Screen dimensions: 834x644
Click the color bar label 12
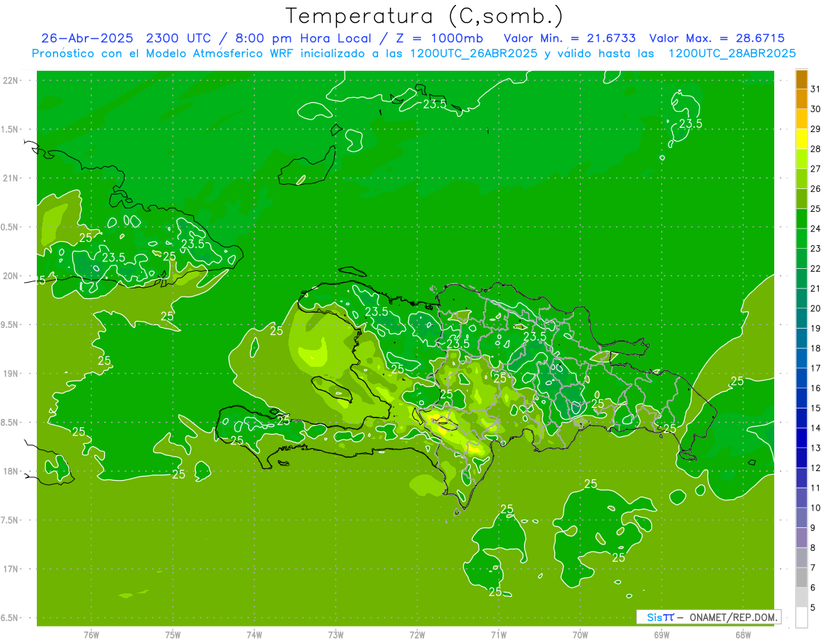(815, 468)
